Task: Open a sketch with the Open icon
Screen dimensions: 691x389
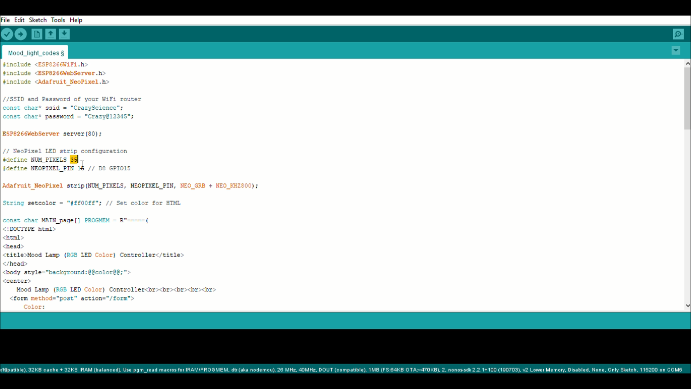Action: pyautogui.click(x=51, y=34)
